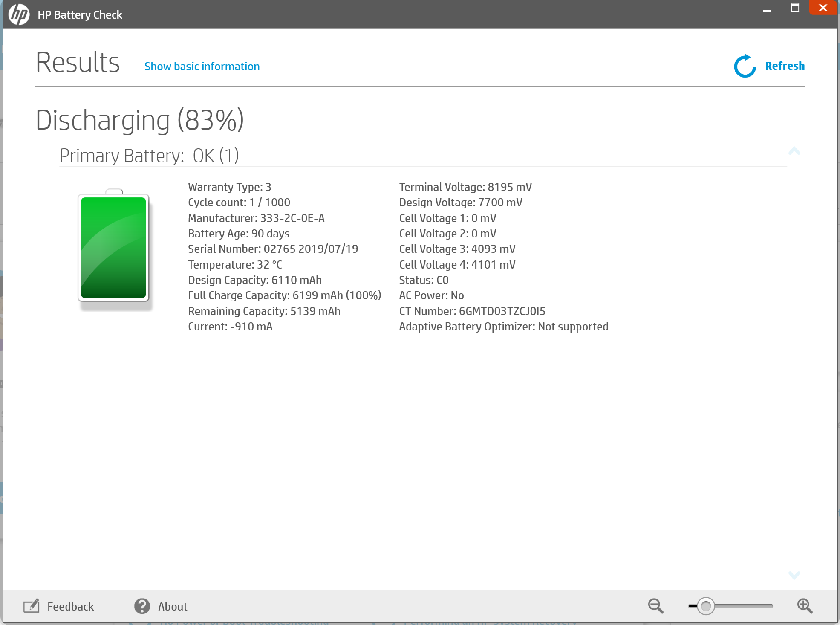Click the Feedback pencil icon
840x625 pixels.
pos(31,606)
